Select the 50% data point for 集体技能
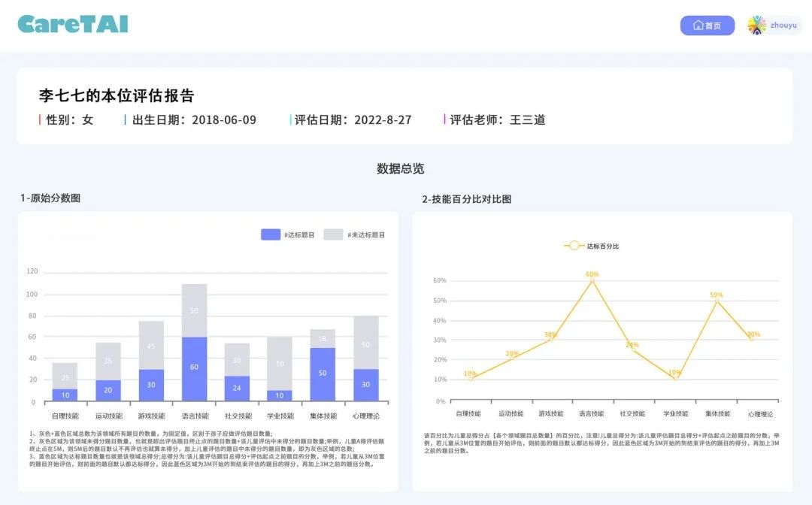The image size is (812, 505). [717, 301]
